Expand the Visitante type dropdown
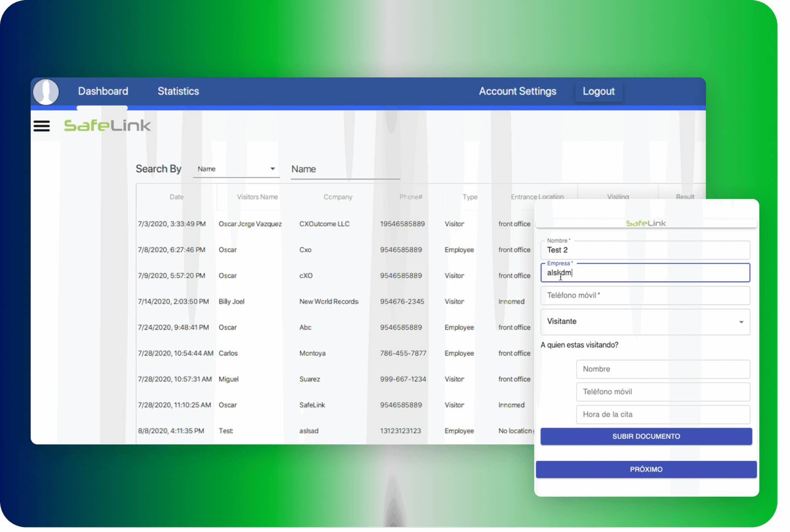 click(x=645, y=322)
